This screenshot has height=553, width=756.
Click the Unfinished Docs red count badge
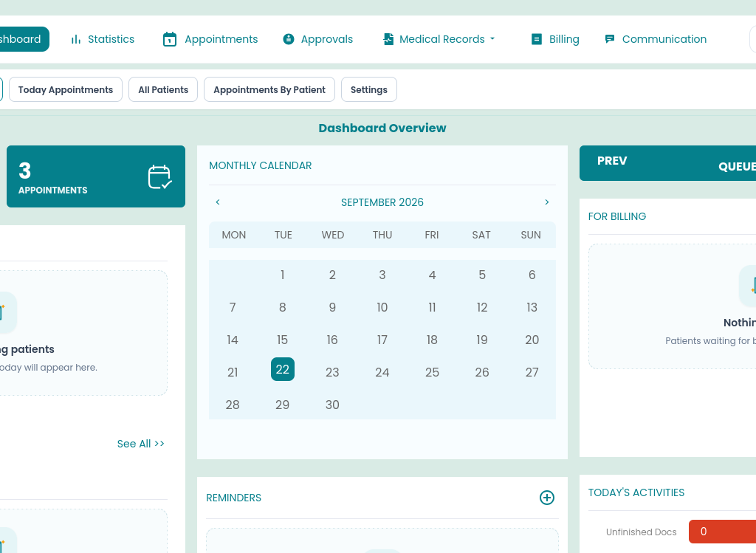(722, 532)
